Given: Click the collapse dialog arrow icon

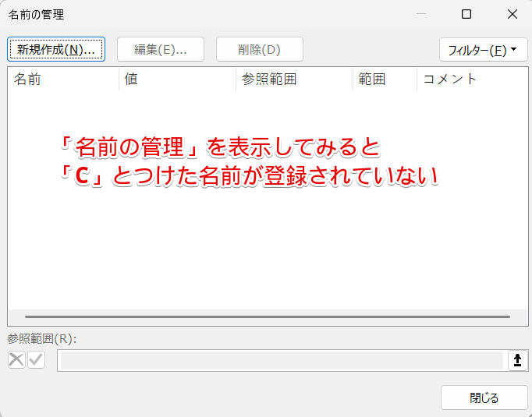Looking at the screenshot, I should [x=517, y=360].
